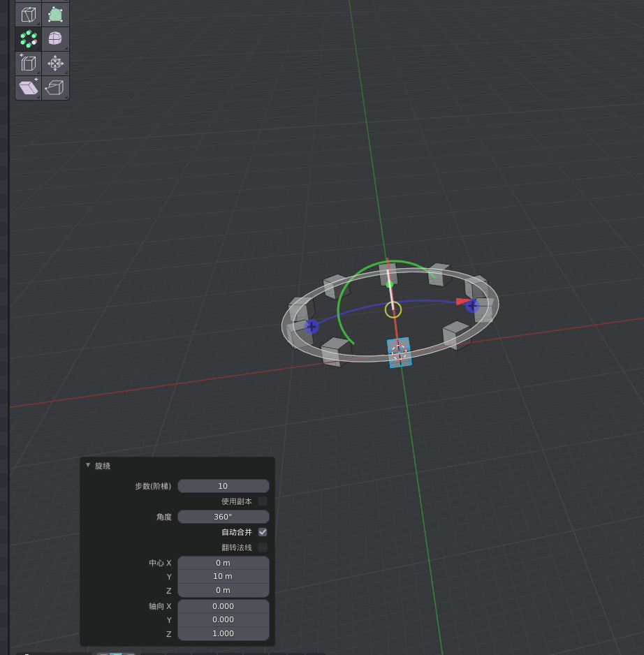Click the 轴向 X field

pos(223,606)
